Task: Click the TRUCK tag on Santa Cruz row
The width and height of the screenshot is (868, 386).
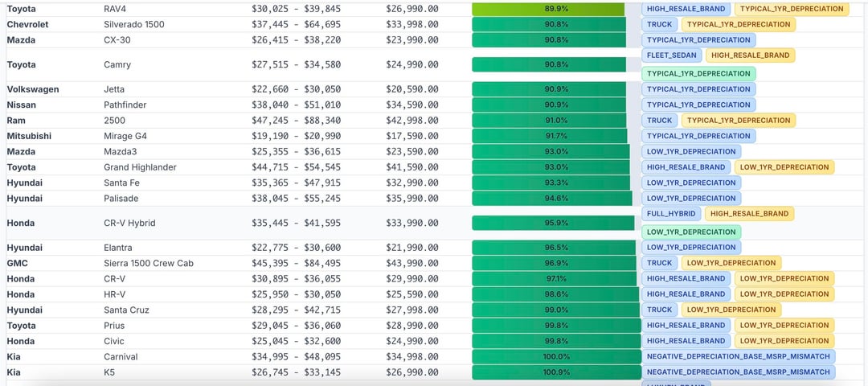Action: [x=659, y=310]
